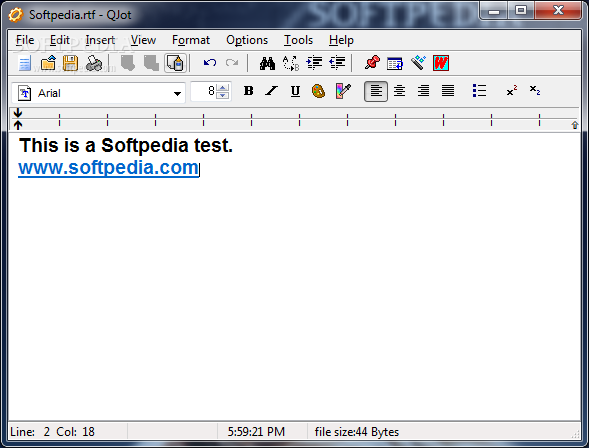Image resolution: width=589 pixels, height=448 pixels.
Task: Toggle justified text alignment
Action: (448, 91)
